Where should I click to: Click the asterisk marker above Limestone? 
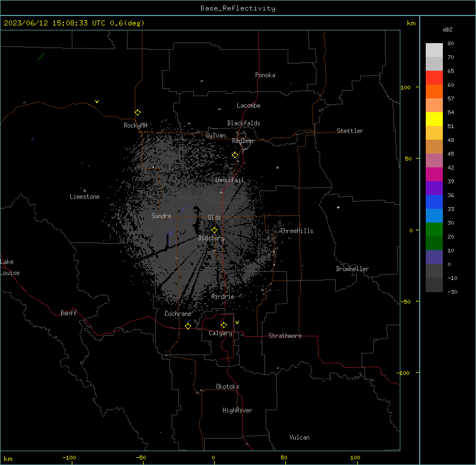[x=84, y=191]
